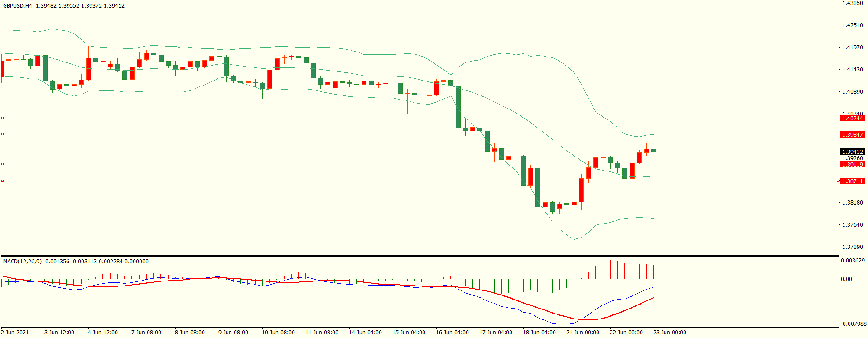Click the 1.37090 bottom price scale value
Screen dimensions: 868x338
click(852, 247)
